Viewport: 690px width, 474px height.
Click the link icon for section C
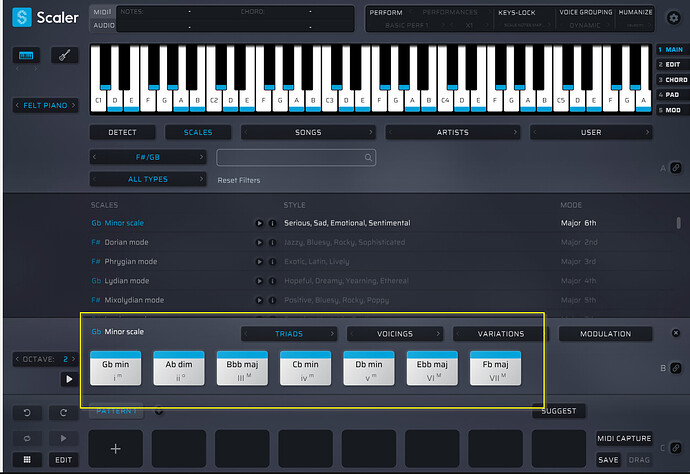tap(676, 448)
